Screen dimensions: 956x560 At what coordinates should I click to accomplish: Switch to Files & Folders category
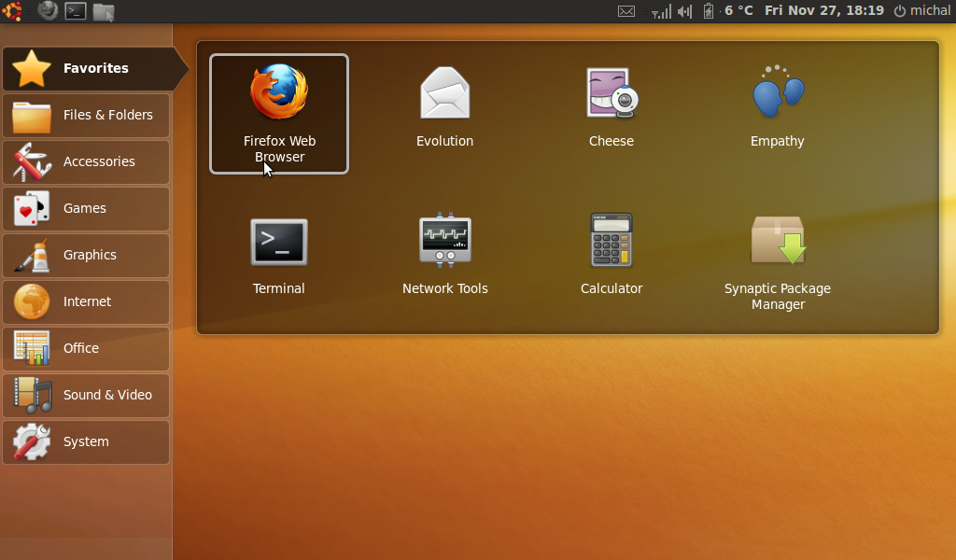point(86,115)
